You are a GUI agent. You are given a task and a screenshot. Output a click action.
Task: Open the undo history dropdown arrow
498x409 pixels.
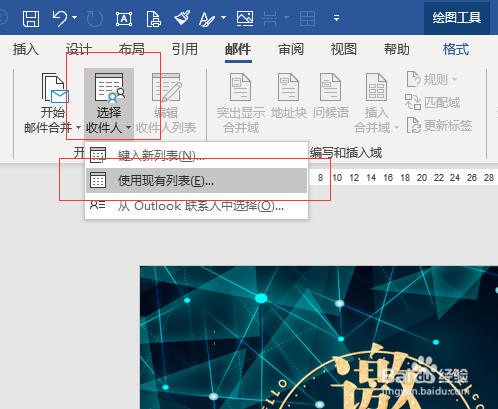pyautogui.click(x=75, y=18)
